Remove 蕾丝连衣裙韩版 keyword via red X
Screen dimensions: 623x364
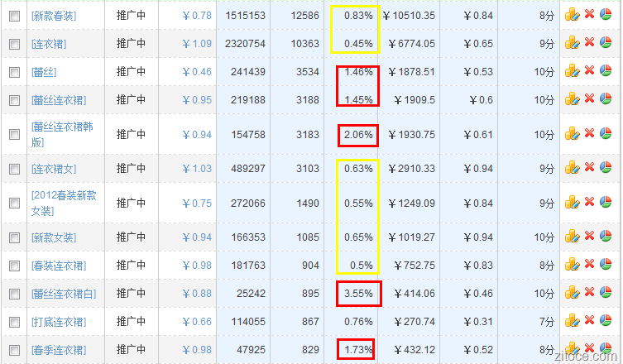tap(589, 134)
